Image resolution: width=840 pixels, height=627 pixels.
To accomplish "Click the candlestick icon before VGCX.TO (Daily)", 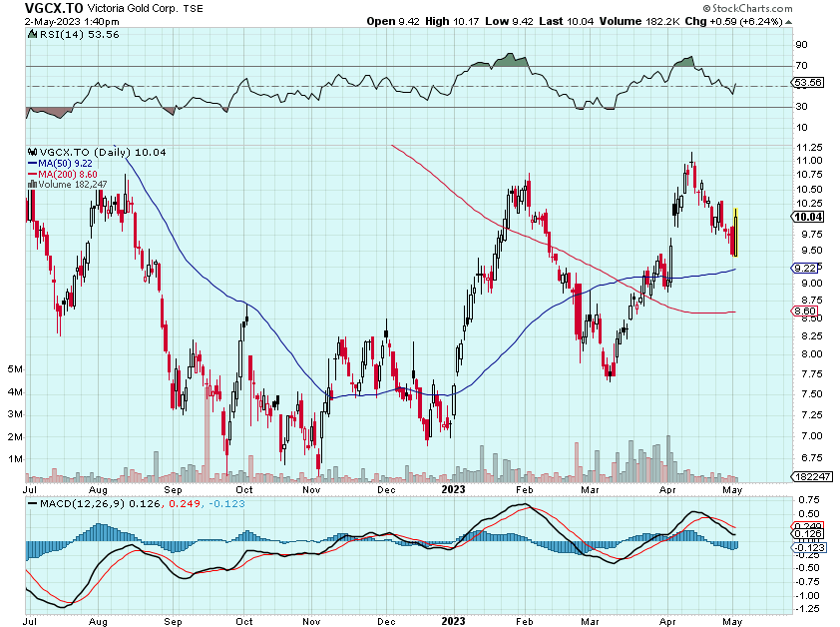I will point(32,153).
